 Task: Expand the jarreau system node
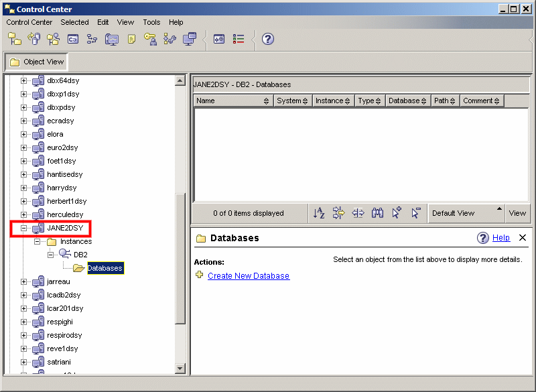tap(23, 281)
